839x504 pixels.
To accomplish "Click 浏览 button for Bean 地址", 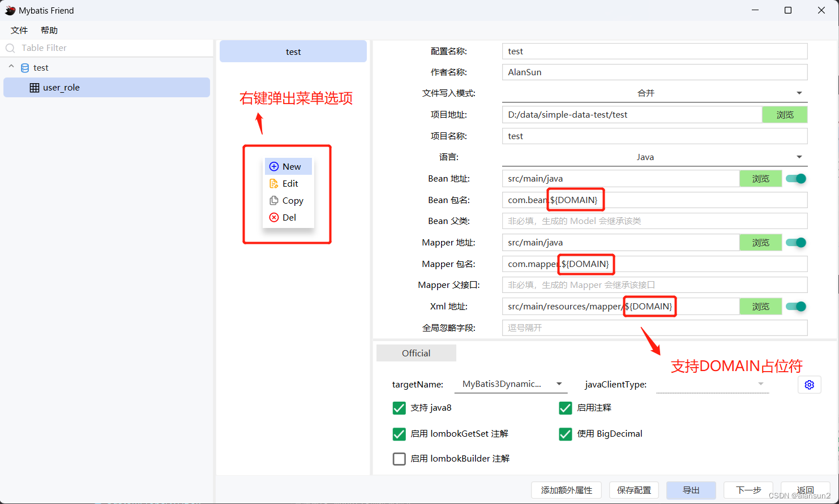I will [x=761, y=179].
